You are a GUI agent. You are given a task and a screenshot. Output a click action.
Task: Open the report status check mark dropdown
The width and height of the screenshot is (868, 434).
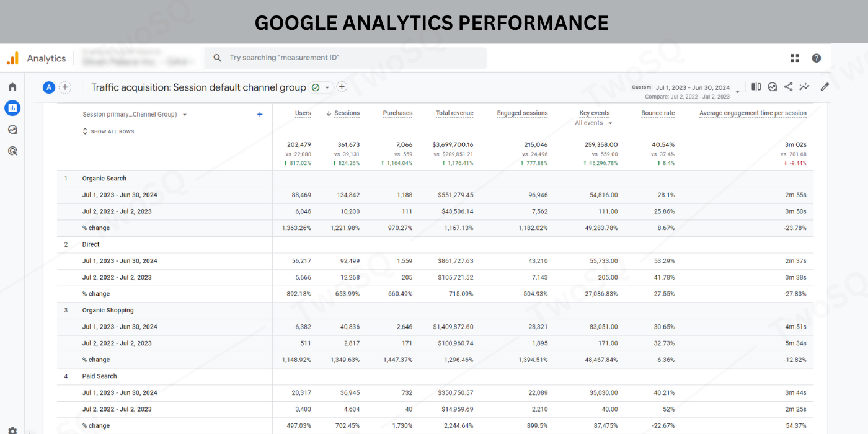click(321, 87)
